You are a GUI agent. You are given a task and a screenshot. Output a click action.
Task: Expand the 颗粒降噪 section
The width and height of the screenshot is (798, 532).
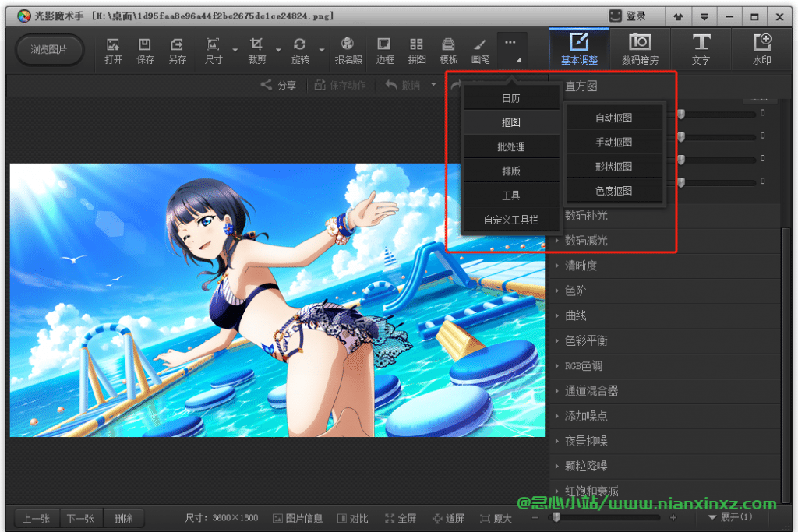pos(666,467)
